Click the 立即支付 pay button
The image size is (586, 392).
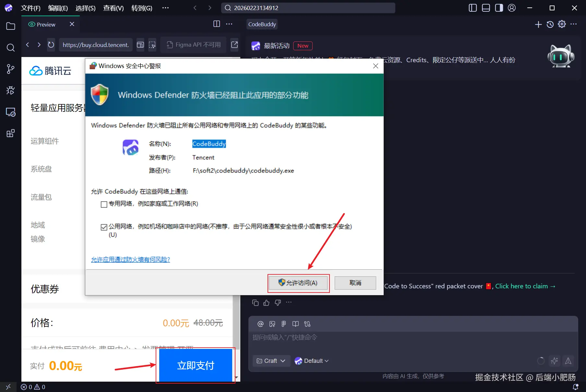coord(196,365)
